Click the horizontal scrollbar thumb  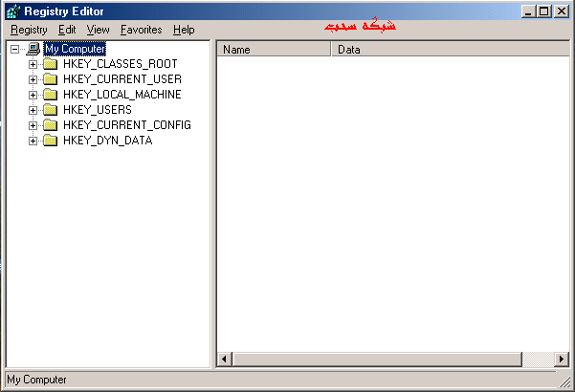click(377, 359)
